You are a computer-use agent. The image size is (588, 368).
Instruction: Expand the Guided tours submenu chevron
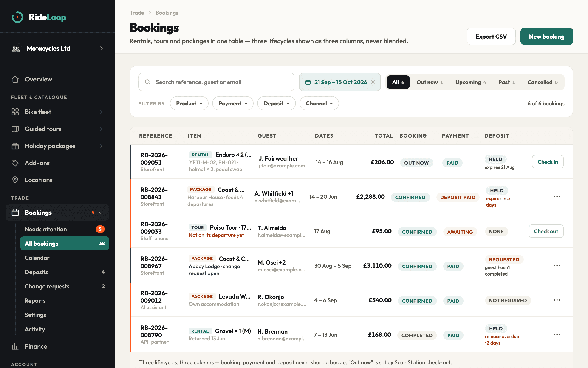pyautogui.click(x=101, y=129)
